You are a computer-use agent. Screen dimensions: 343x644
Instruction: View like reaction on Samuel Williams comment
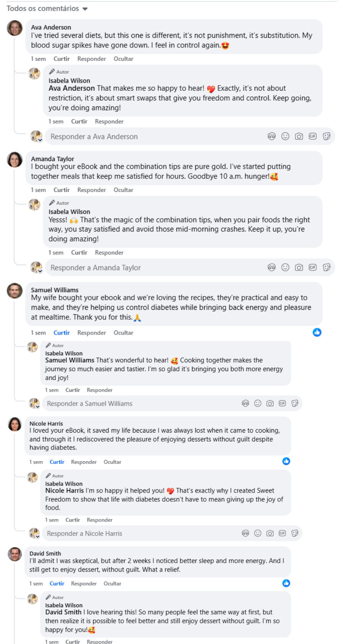(317, 332)
